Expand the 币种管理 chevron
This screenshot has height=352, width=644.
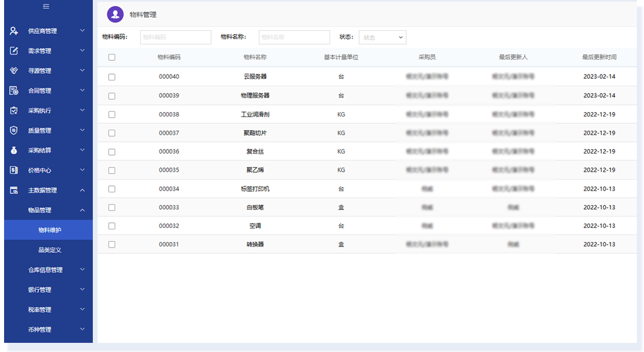(82, 329)
